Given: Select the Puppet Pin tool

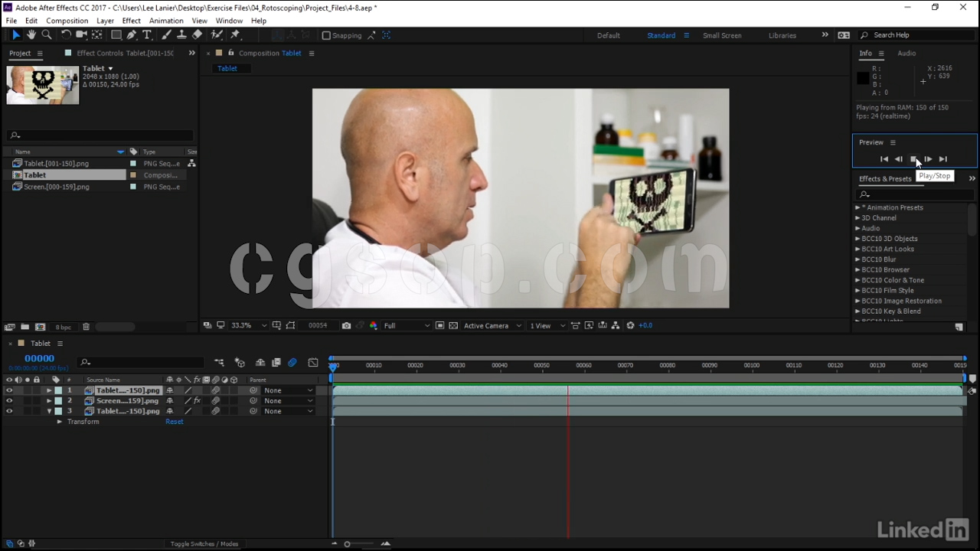Looking at the screenshot, I should pos(235,35).
